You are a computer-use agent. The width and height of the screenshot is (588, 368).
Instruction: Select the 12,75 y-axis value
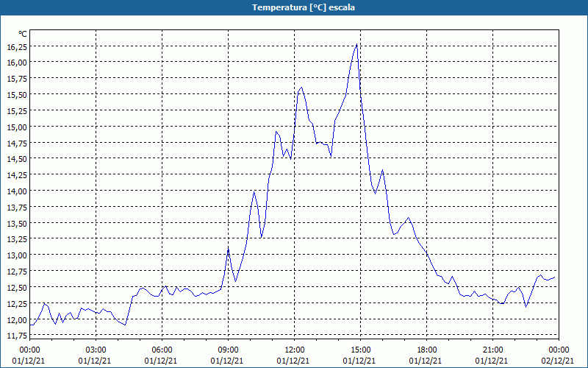pyautogui.click(x=17, y=271)
